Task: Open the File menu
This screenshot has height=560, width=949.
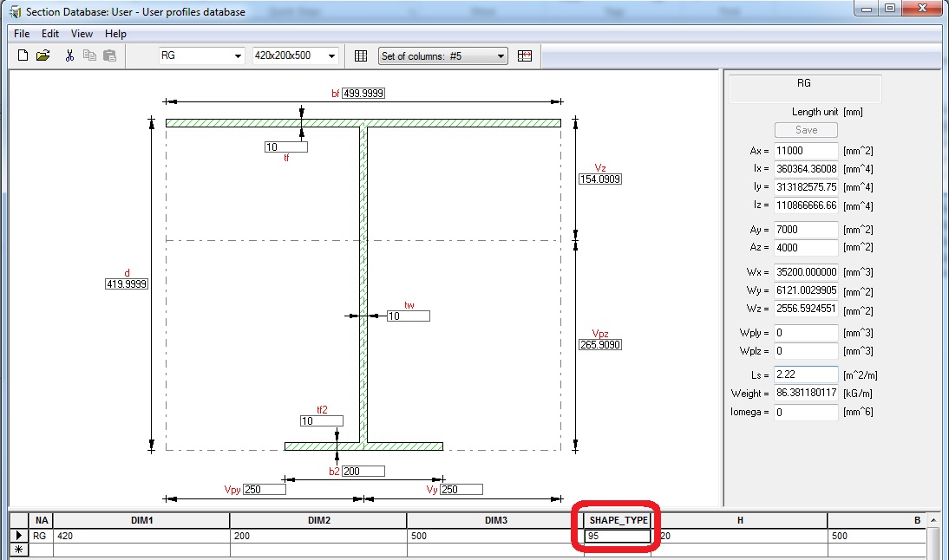Action: pos(20,33)
